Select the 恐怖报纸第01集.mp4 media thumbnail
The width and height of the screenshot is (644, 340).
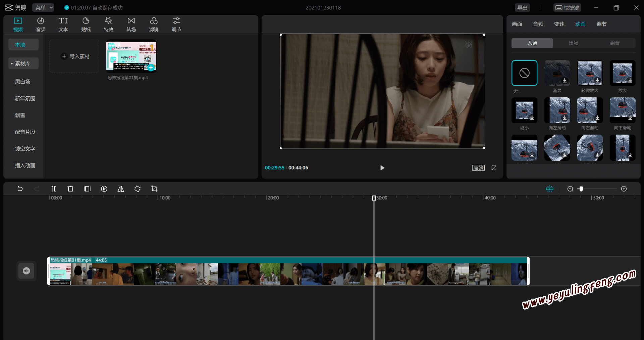[131, 56]
